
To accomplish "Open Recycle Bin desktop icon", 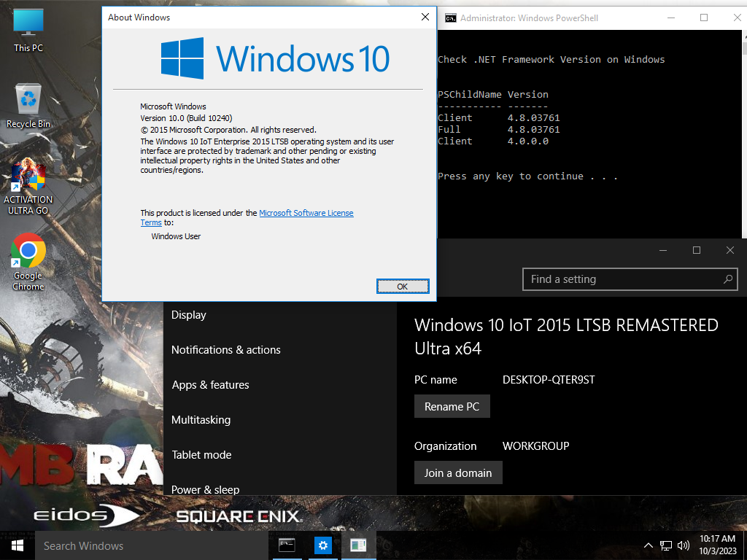I will click(x=28, y=106).
